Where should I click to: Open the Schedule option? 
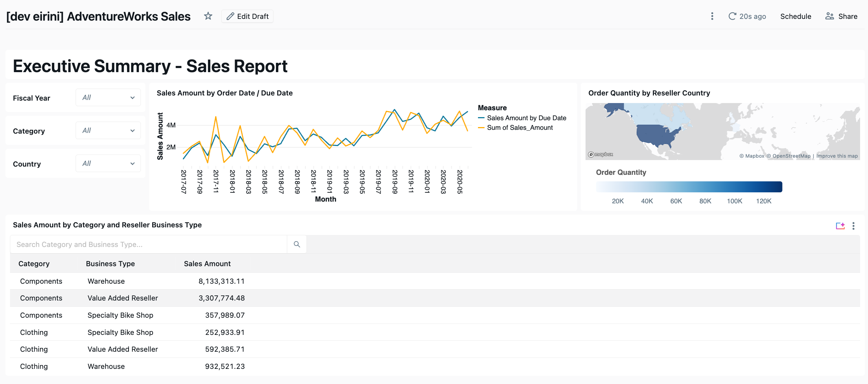[795, 16]
